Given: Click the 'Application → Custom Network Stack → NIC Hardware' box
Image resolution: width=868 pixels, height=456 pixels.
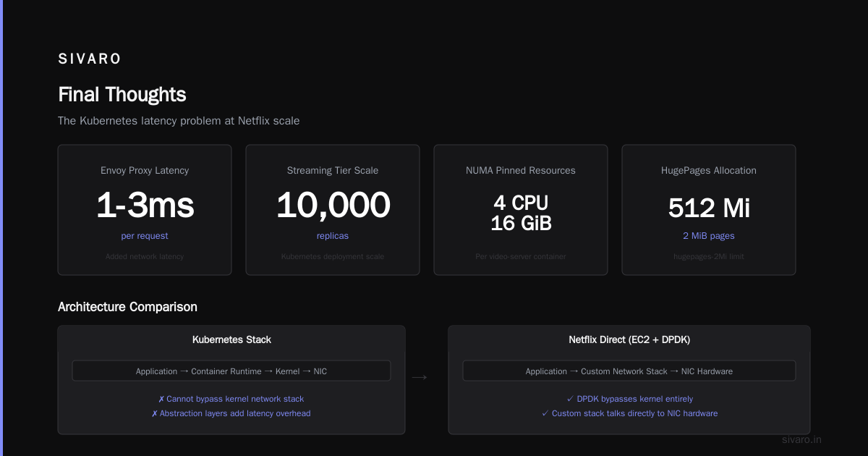Looking at the screenshot, I should 629,371.
